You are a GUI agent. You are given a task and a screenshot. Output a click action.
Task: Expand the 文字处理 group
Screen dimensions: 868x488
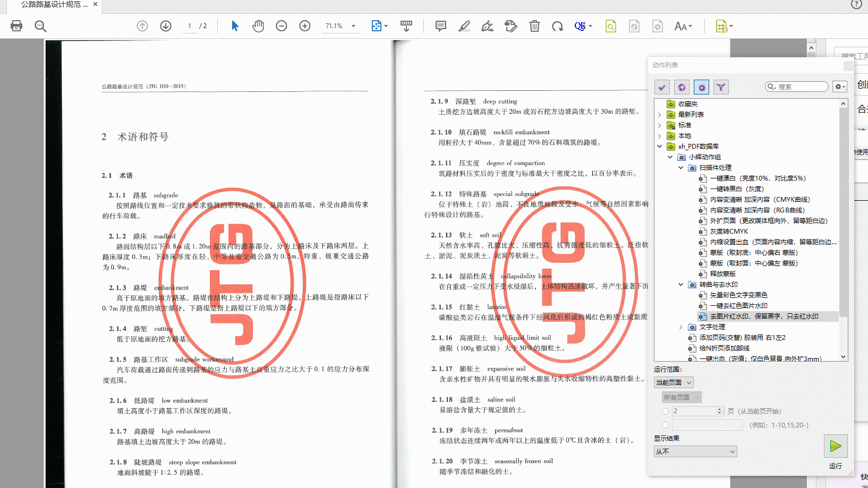click(x=681, y=327)
